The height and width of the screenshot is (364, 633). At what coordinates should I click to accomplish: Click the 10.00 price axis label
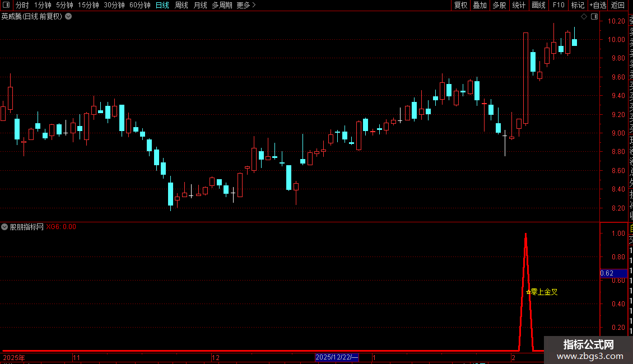[x=616, y=40]
